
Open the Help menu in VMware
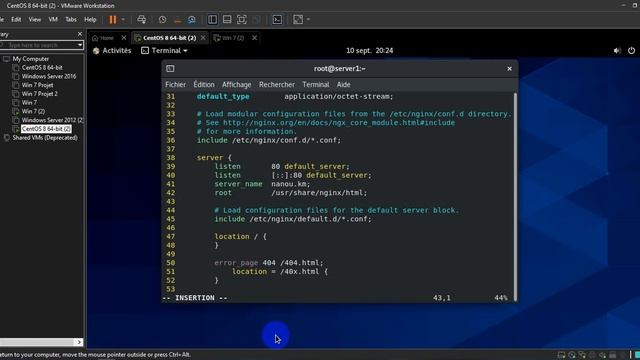tap(90, 20)
